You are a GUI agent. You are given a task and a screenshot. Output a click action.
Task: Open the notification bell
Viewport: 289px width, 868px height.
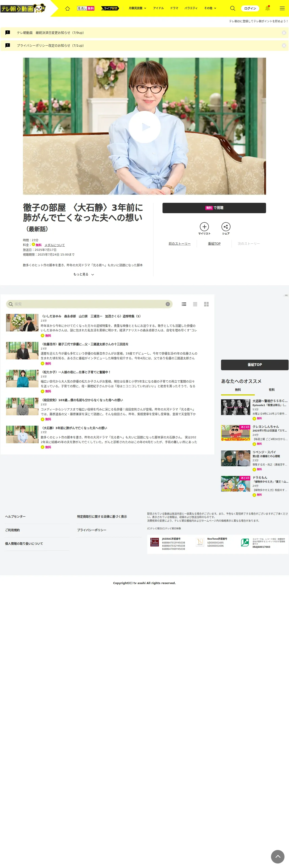[267, 8]
